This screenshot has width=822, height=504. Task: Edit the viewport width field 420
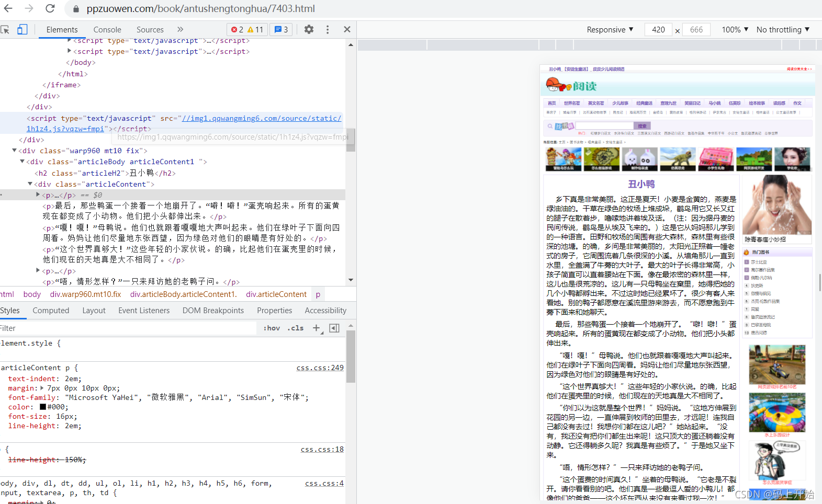tap(658, 30)
